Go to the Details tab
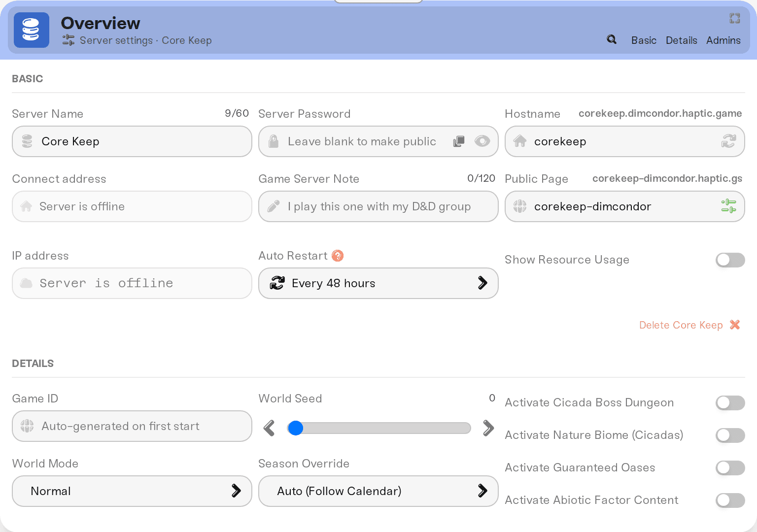 coord(682,40)
